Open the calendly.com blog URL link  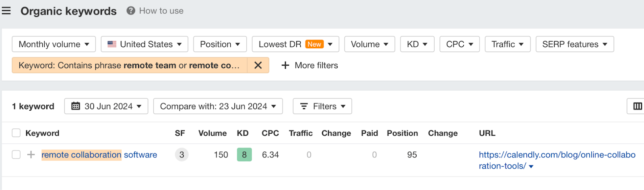click(x=557, y=160)
